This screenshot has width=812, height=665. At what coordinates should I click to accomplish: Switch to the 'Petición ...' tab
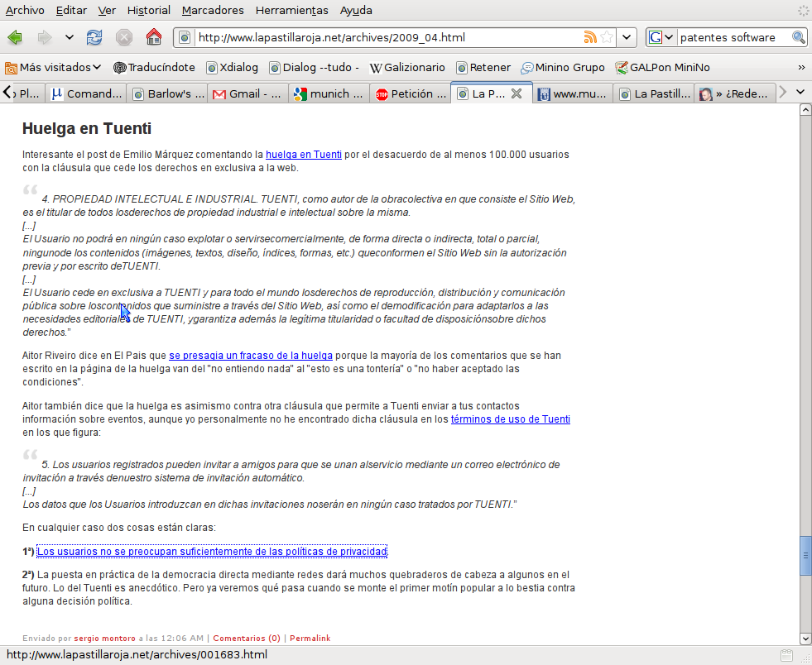coord(411,93)
